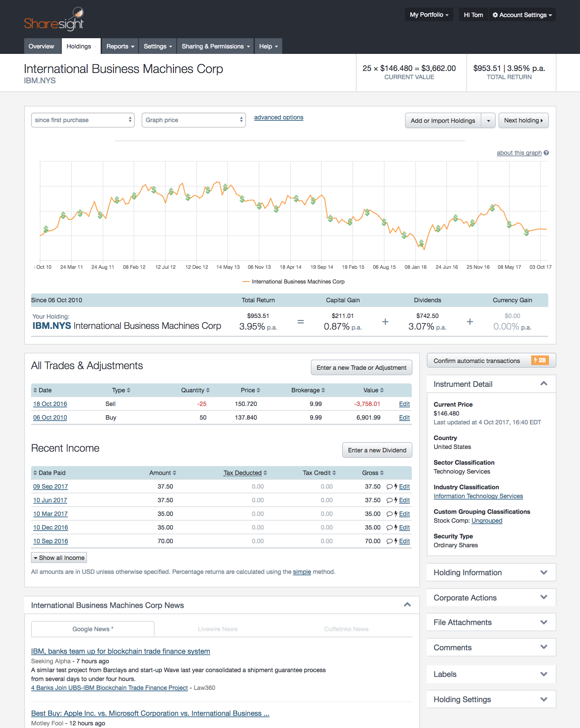The height and width of the screenshot is (728, 580).
Task: Click lightning icon for 10 Sep 2016 dividend
Action: click(396, 541)
